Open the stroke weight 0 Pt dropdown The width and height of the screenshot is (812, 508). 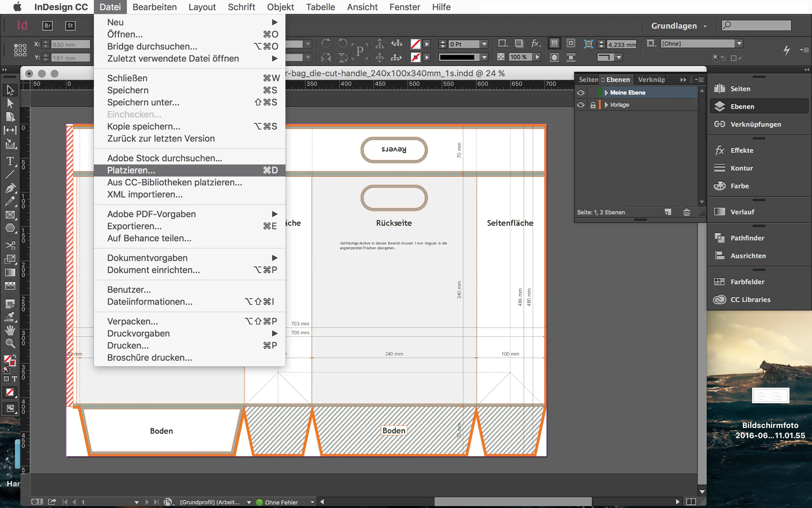click(484, 44)
